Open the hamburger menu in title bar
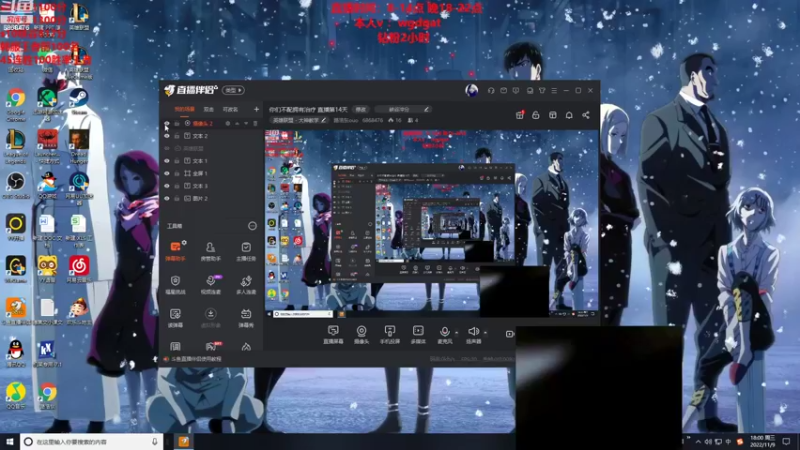 point(554,90)
